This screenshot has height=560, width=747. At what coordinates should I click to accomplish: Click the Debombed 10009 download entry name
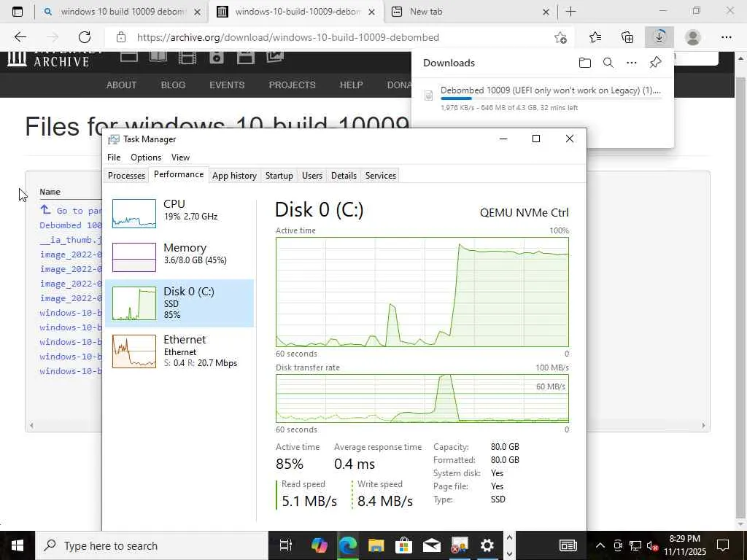[550, 90]
